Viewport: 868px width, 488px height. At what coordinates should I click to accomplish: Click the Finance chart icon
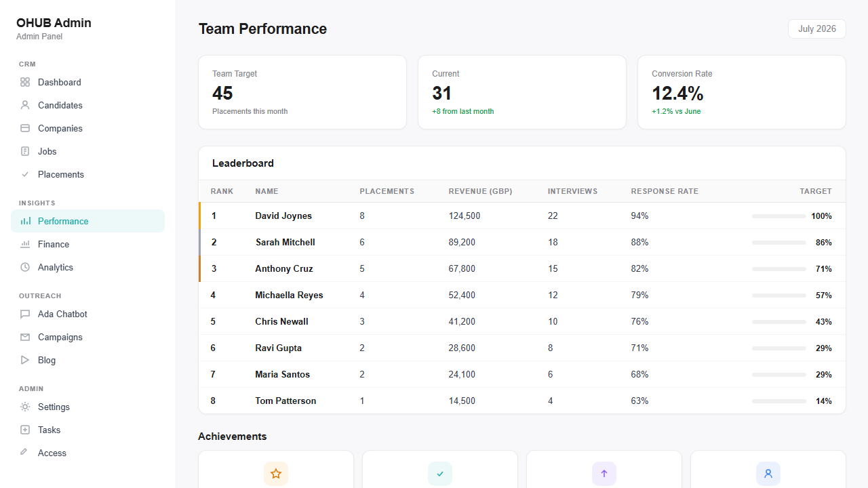pos(25,244)
